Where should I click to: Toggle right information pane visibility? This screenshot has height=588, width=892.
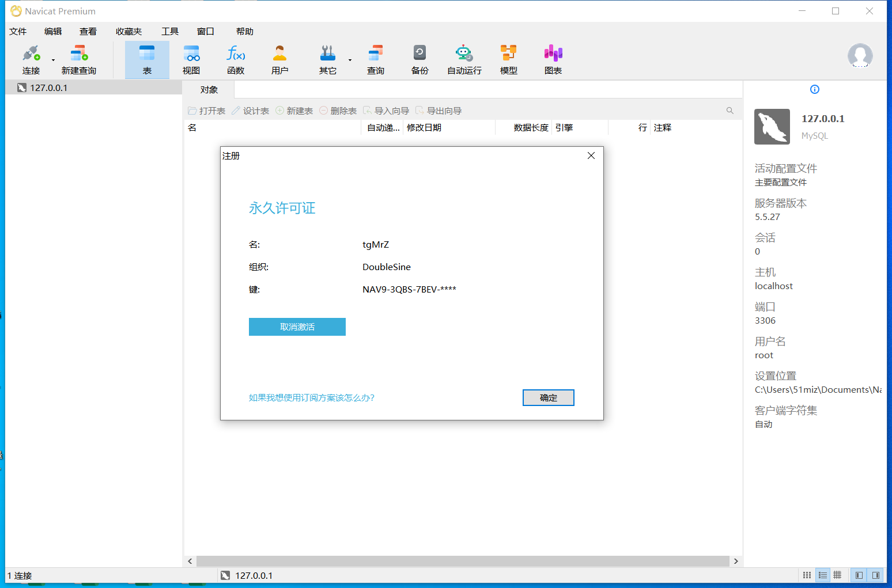click(x=876, y=575)
